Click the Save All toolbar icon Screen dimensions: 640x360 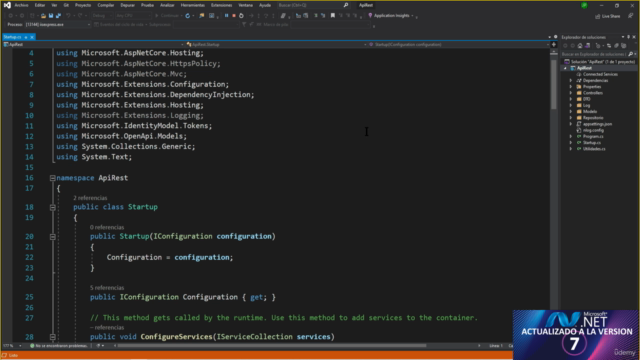point(58,16)
